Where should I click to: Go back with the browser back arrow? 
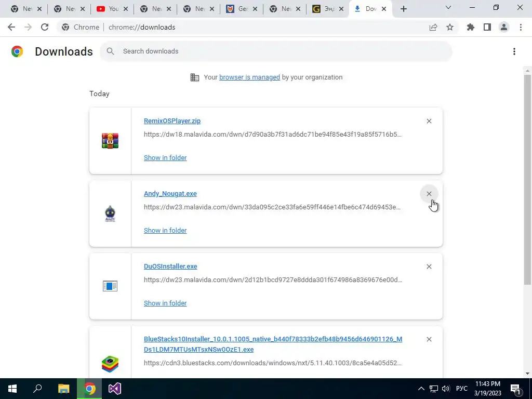click(11, 27)
